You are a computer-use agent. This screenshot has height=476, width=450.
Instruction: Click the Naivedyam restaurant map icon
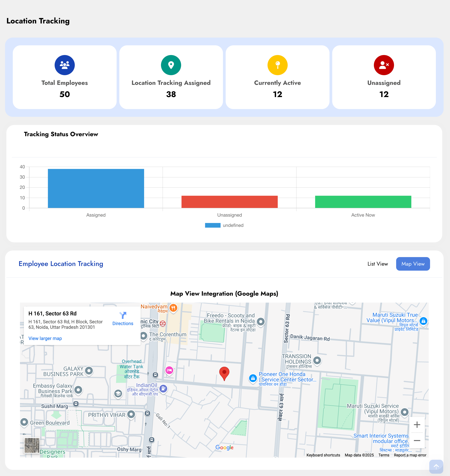coord(173,308)
